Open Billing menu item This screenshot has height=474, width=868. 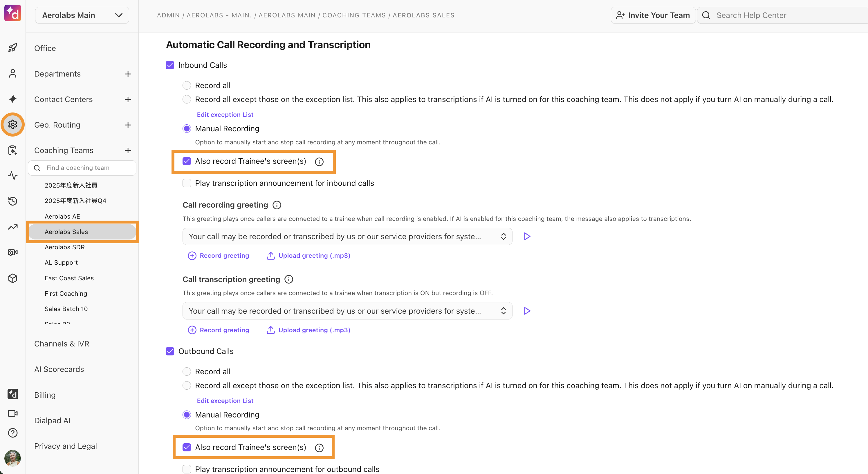45,395
